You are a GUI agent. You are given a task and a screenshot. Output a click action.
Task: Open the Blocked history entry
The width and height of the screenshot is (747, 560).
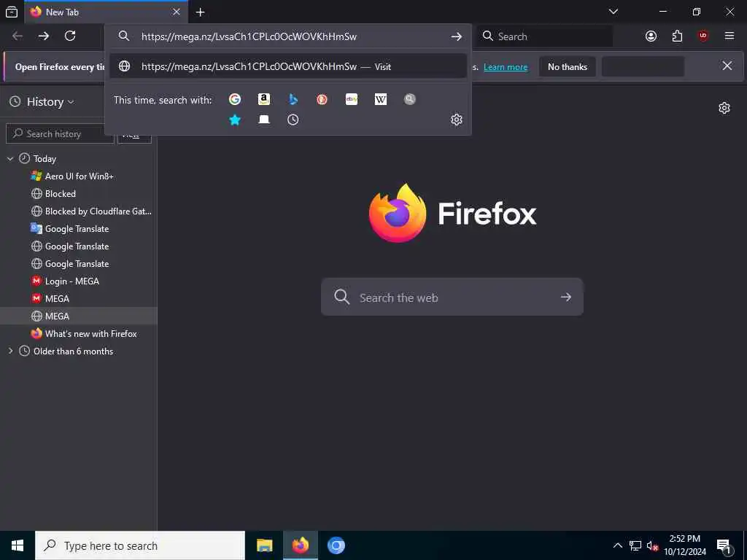[x=79, y=194]
